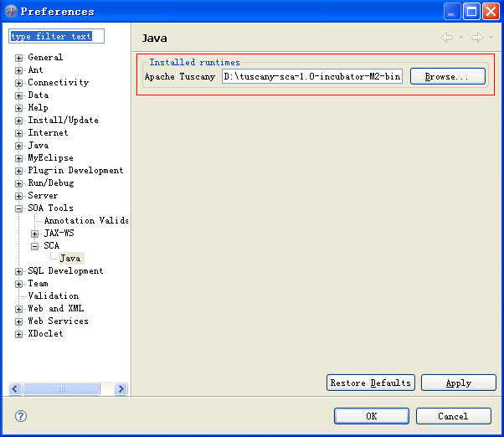Select SCA tree item

(51, 245)
